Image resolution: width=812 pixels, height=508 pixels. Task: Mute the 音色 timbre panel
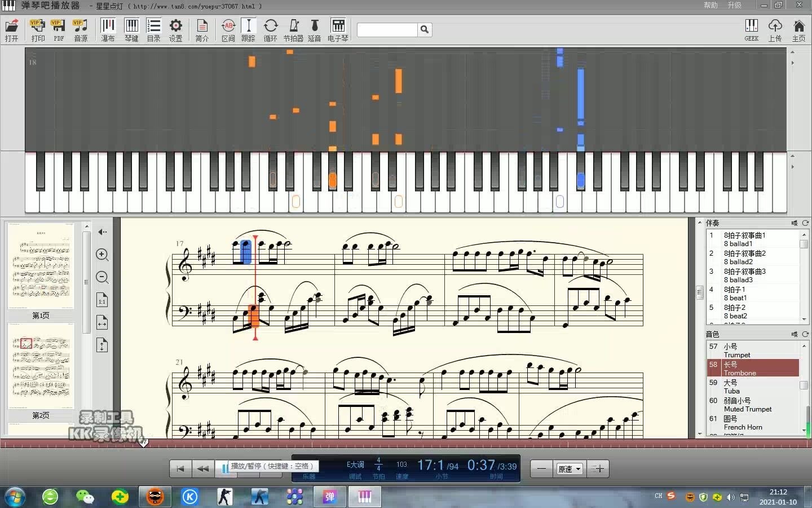click(795, 334)
